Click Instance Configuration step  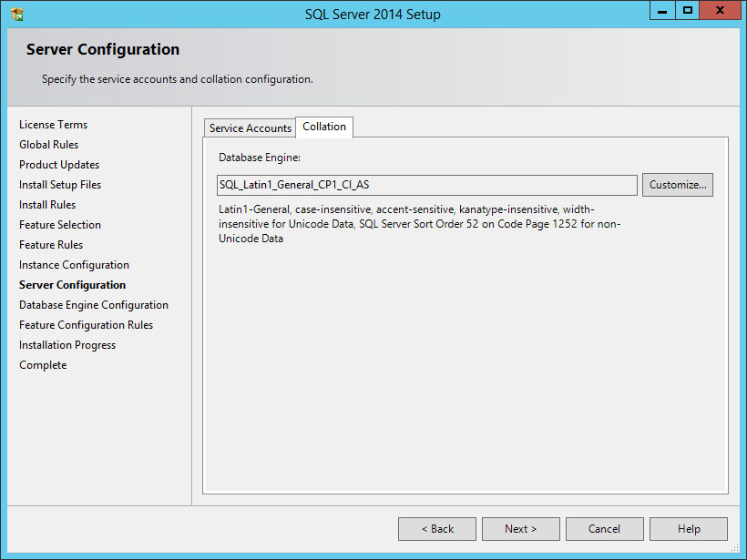74,265
